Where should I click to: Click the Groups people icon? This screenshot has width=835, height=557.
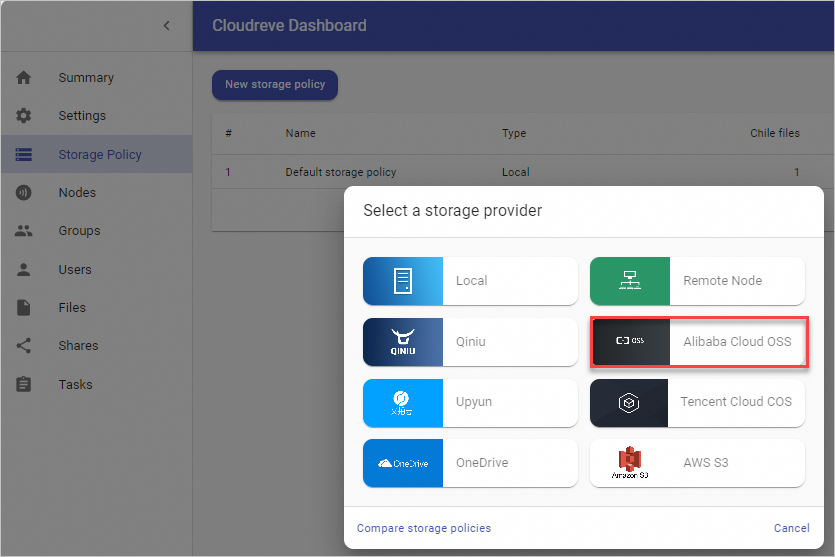pyautogui.click(x=23, y=231)
